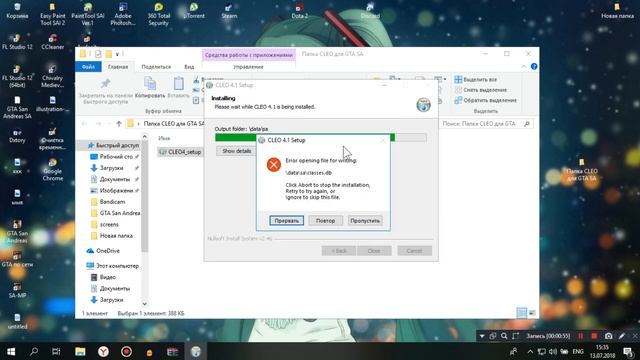This screenshot has height=360, width=640.
Task: Open the Discord desktop shortcut
Action: pos(370,12)
